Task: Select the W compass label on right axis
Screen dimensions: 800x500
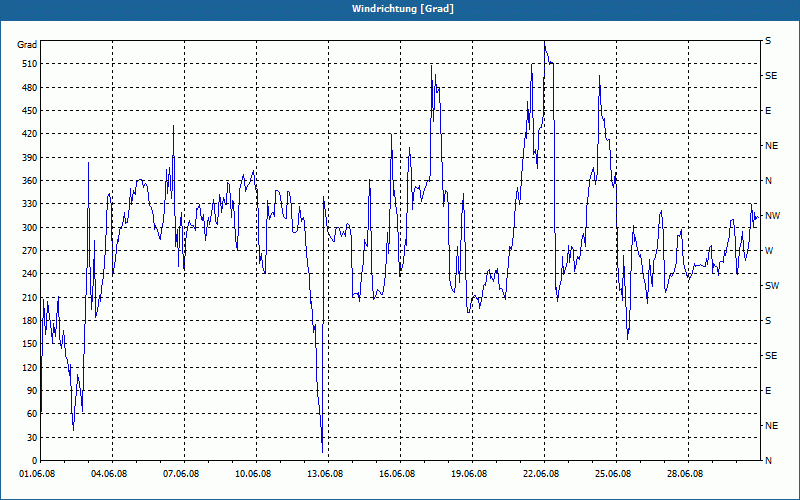Action: (769, 251)
